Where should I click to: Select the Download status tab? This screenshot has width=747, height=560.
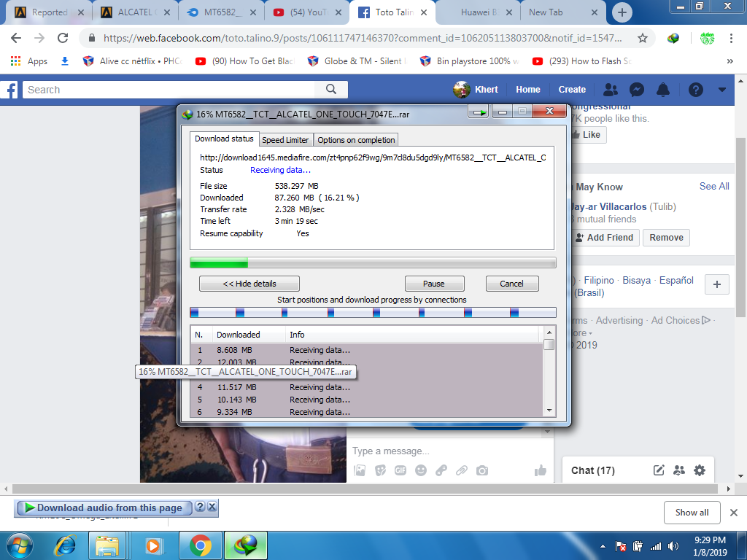[x=225, y=139]
